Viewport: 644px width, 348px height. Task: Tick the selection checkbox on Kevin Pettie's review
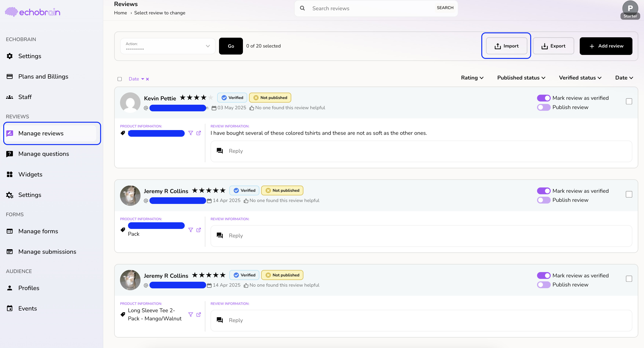pos(629,101)
